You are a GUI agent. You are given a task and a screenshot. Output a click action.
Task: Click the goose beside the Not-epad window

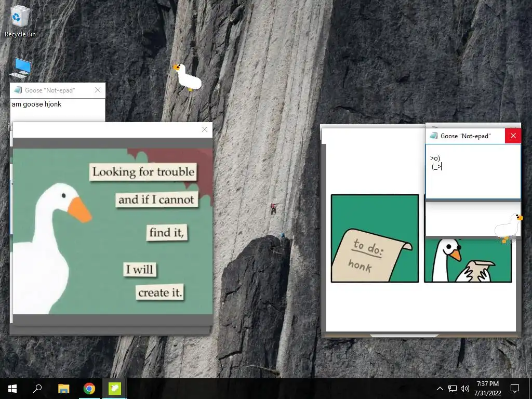coord(509,228)
